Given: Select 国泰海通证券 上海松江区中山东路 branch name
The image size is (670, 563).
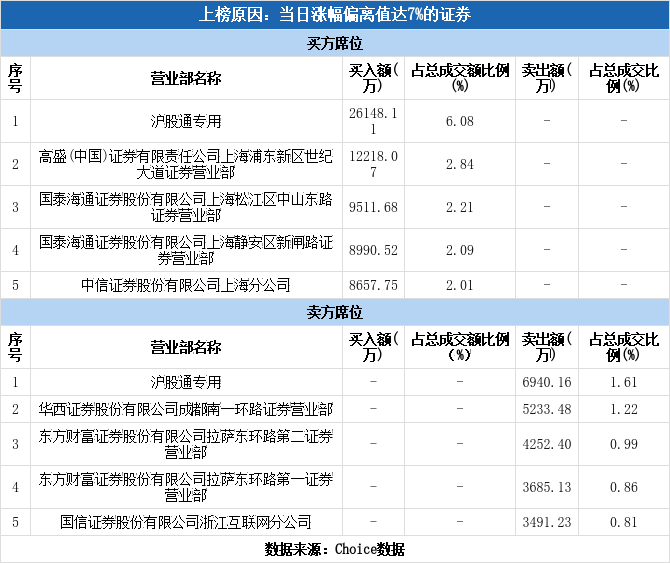Looking at the screenshot, I should click(186, 207).
